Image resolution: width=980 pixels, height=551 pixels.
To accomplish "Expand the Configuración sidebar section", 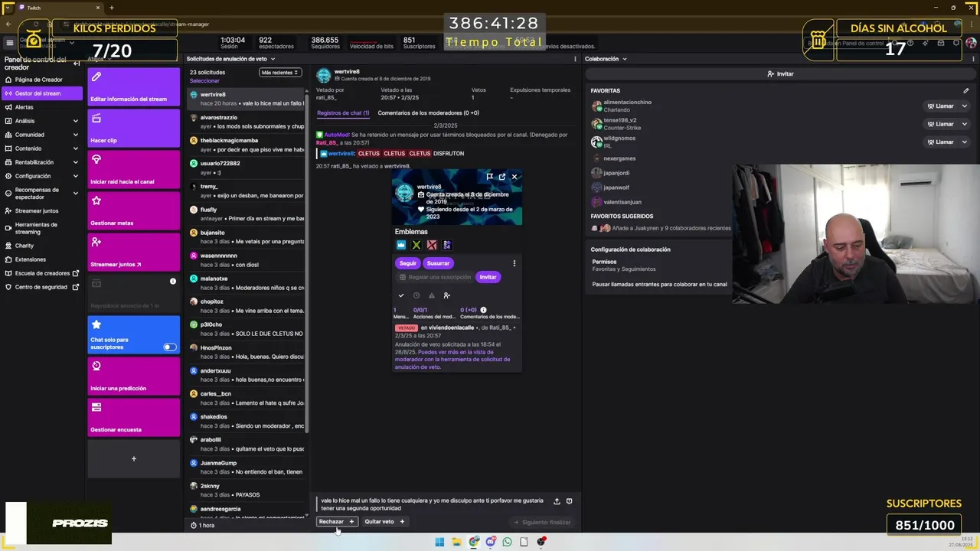I will 75,176.
